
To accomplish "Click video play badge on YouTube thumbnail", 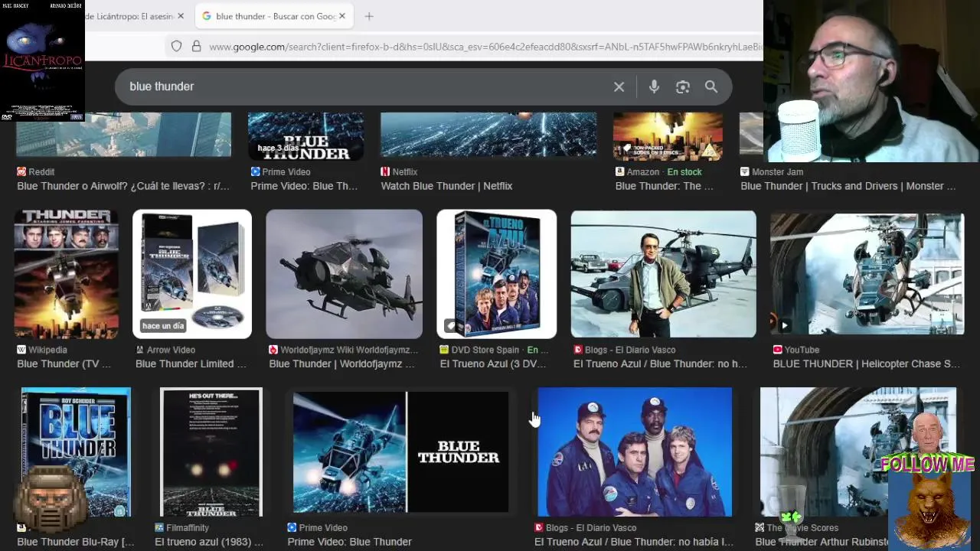I will pyautogui.click(x=785, y=325).
